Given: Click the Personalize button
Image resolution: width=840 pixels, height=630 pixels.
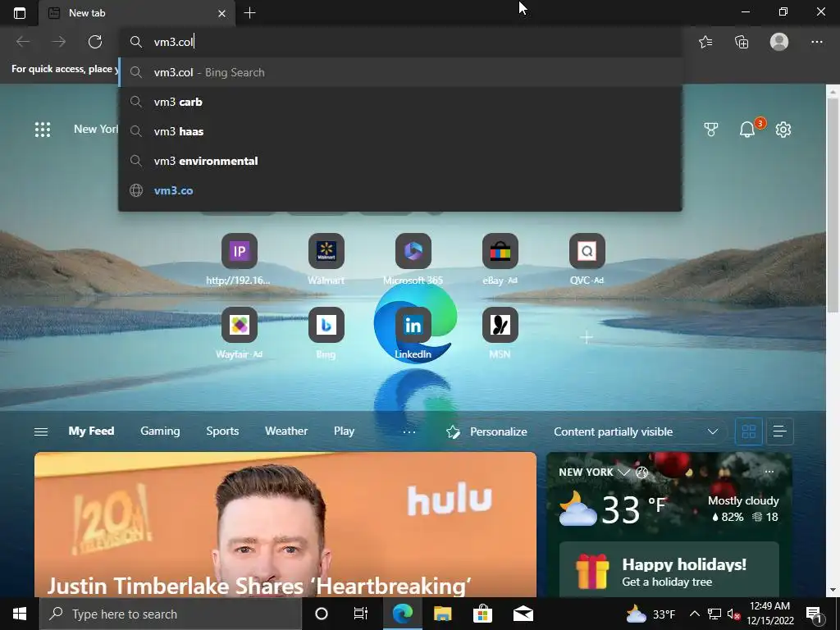Looking at the screenshot, I should click(486, 431).
